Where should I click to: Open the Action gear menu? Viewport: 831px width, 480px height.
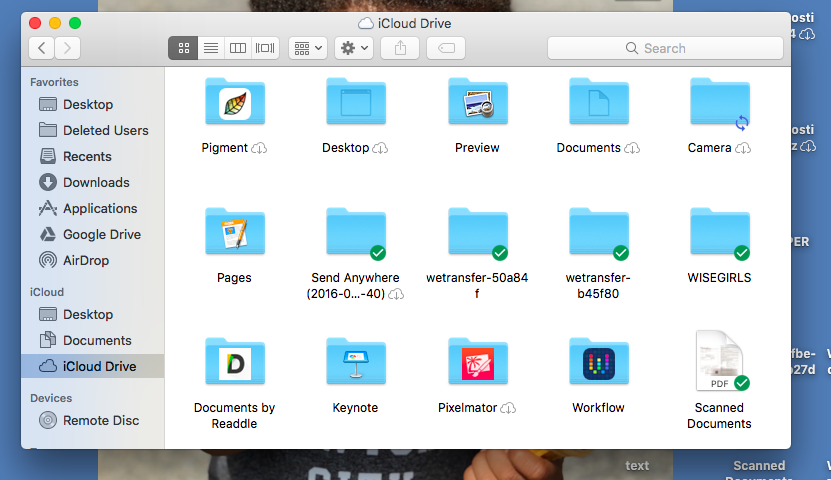point(354,48)
